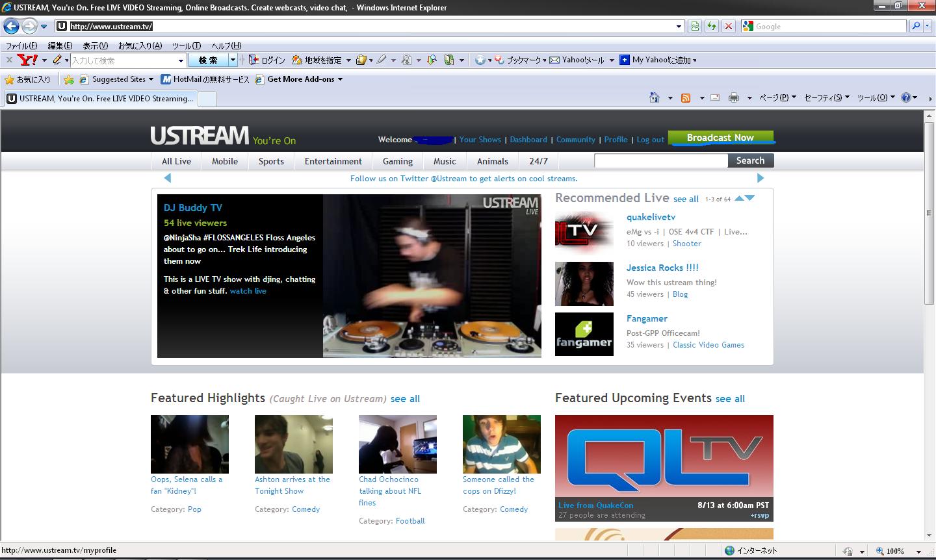Focus the Google search box

[x=823, y=27]
